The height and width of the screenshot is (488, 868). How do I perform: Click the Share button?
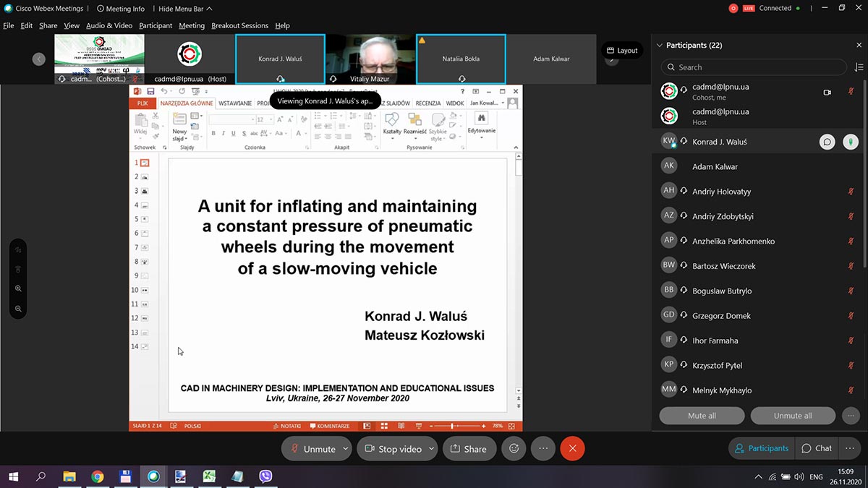click(468, 449)
